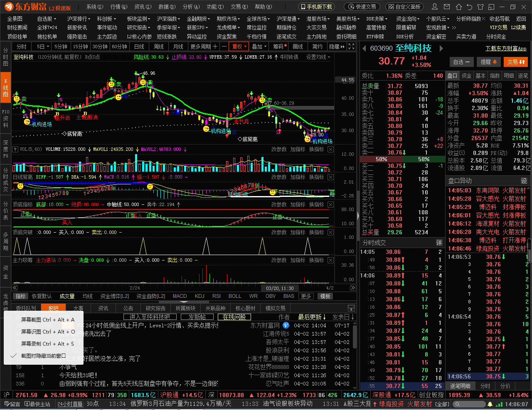Image resolution: width=532 pixels, height=410 pixels.
Task: Click the 提醒 bell alert button
Action: [489, 62]
